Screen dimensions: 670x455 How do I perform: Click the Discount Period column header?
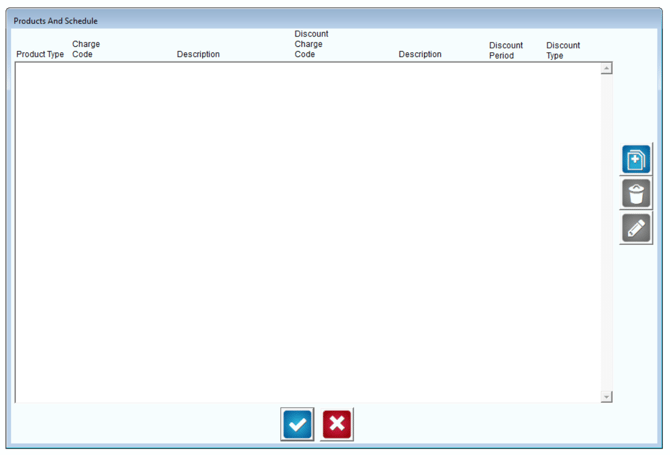pyautogui.click(x=506, y=50)
